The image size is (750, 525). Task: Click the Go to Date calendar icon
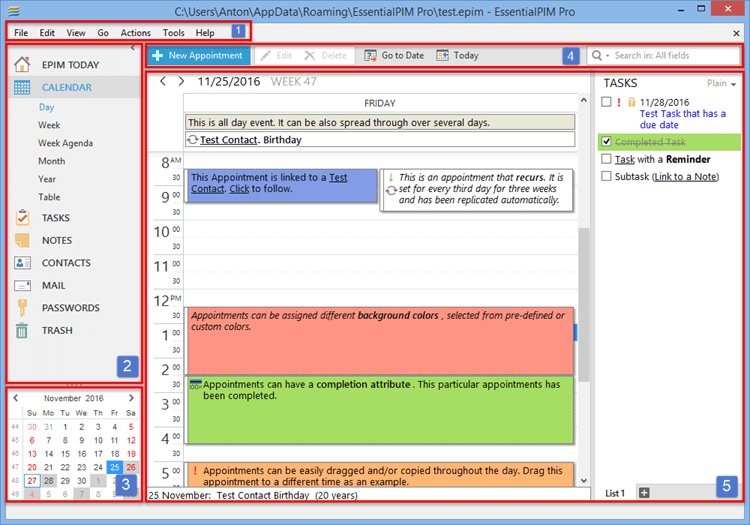coord(370,55)
